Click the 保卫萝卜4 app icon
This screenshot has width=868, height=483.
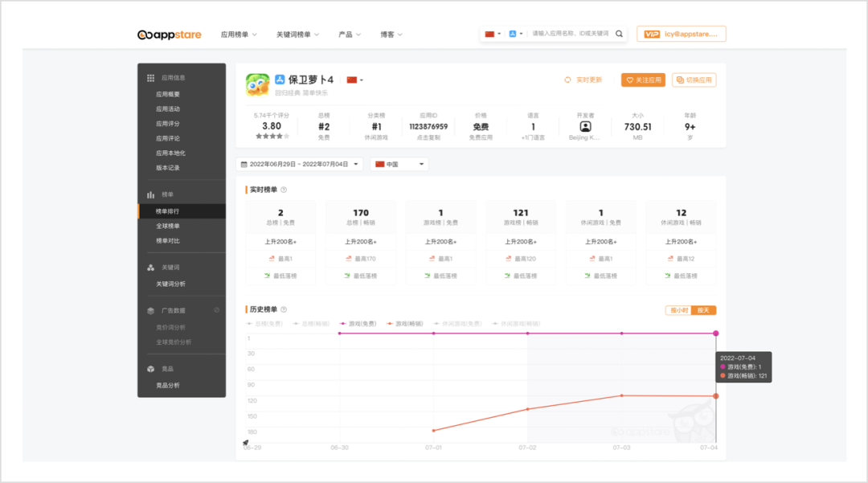257,84
